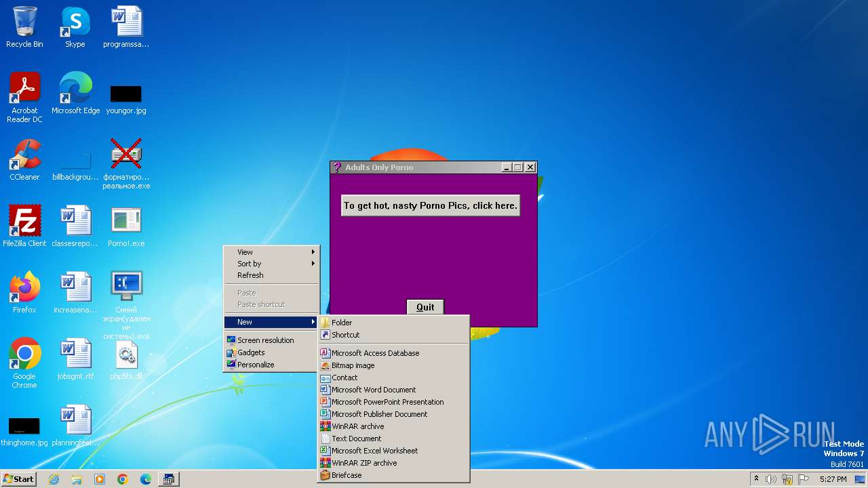Image resolution: width=868 pixels, height=488 pixels.
Task: Switch to the running program taskbar button
Action: point(169,479)
